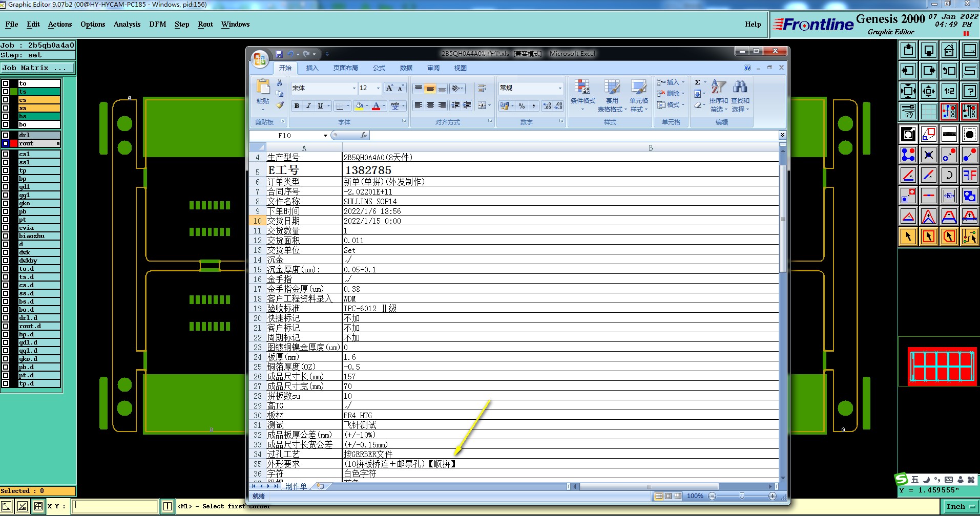Click the Excel Office round button
The image size is (980, 516).
click(260, 59)
